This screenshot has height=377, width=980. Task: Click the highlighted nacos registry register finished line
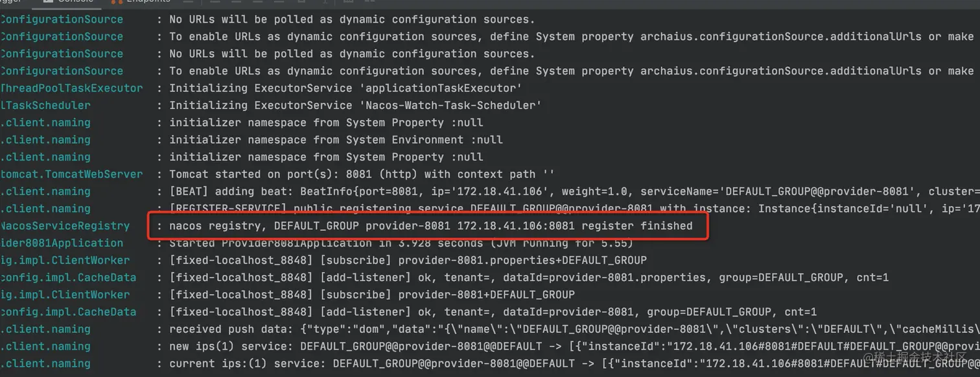click(430, 226)
